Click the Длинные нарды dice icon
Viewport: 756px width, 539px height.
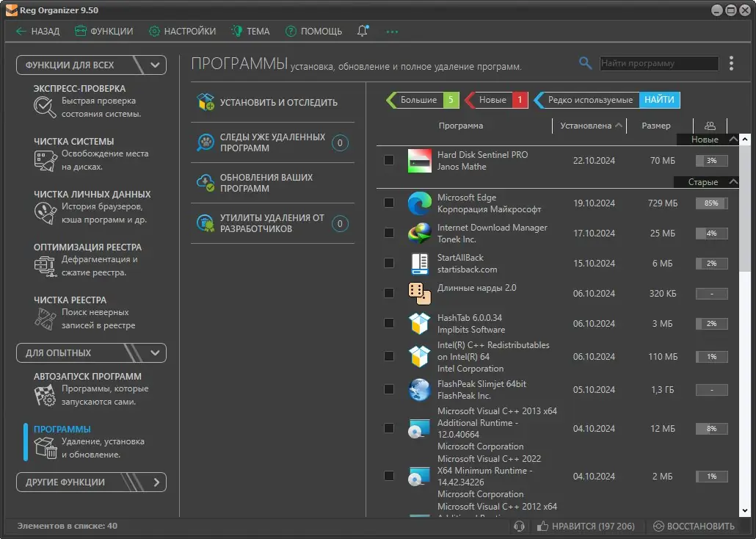419,294
